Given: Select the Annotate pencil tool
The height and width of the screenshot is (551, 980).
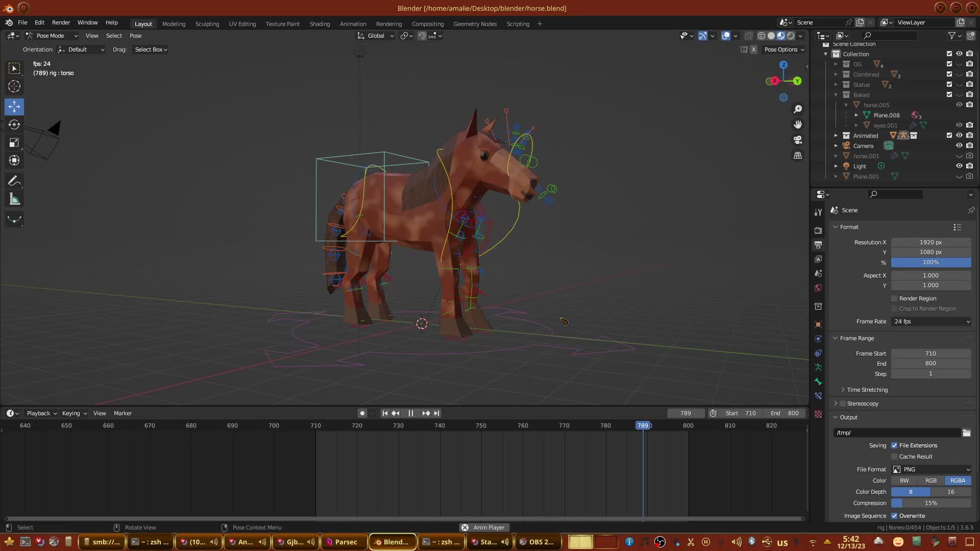Looking at the screenshot, I should [14, 181].
